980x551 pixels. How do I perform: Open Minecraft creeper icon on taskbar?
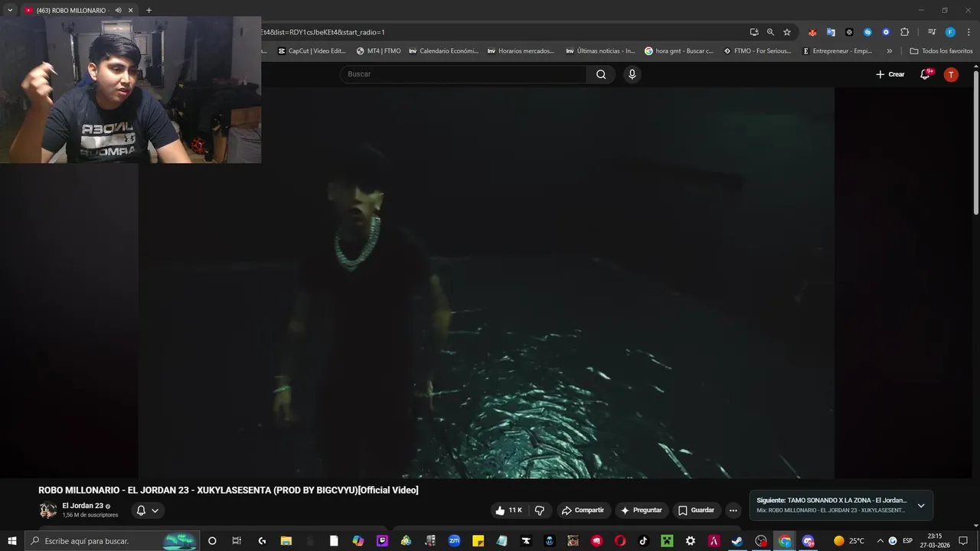(667, 541)
